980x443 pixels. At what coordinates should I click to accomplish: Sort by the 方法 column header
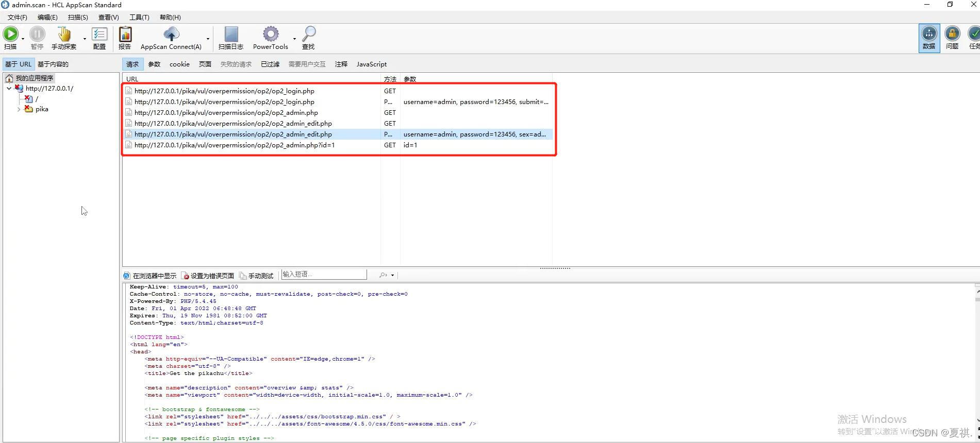390,79
